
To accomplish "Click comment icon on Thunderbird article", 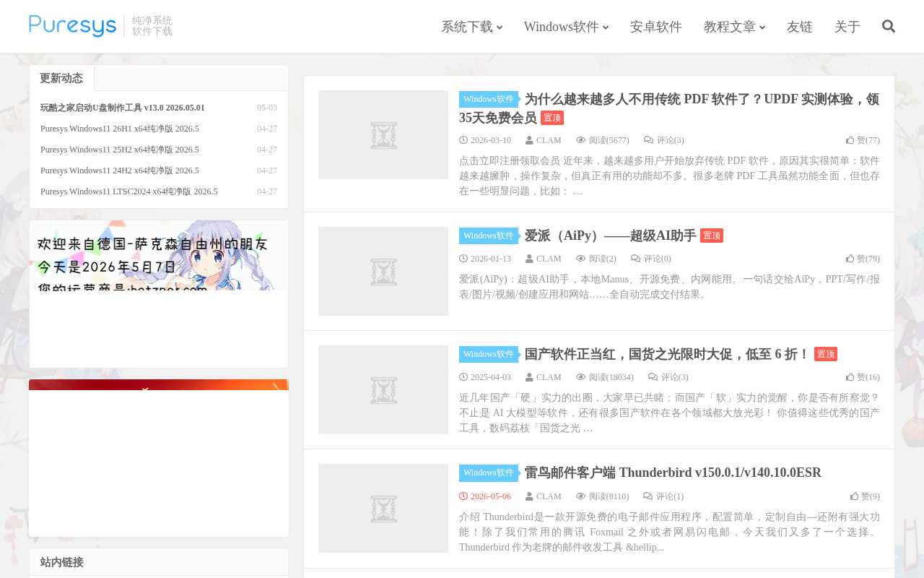I will point(648,496).
